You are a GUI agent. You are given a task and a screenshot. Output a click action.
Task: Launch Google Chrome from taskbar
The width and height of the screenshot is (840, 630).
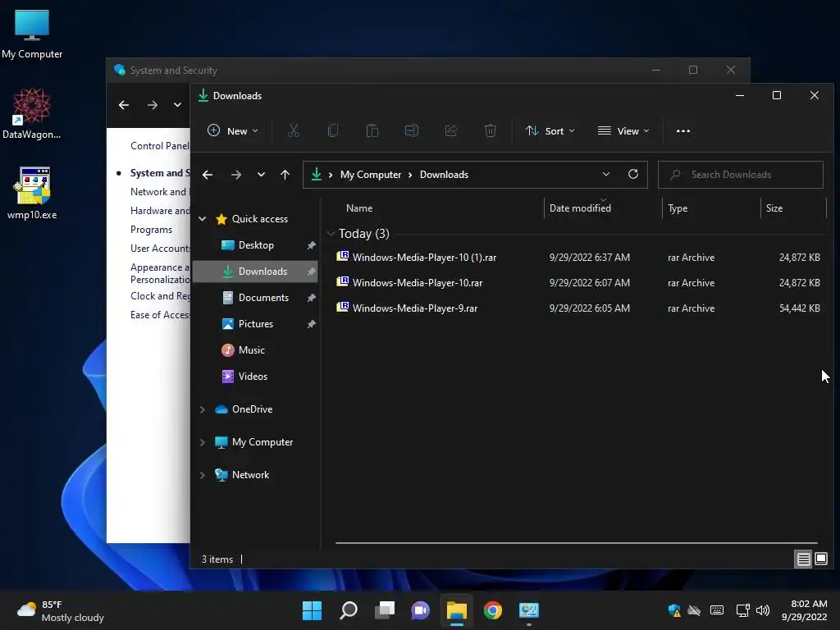pyautogui.click(x=493, y=610)
